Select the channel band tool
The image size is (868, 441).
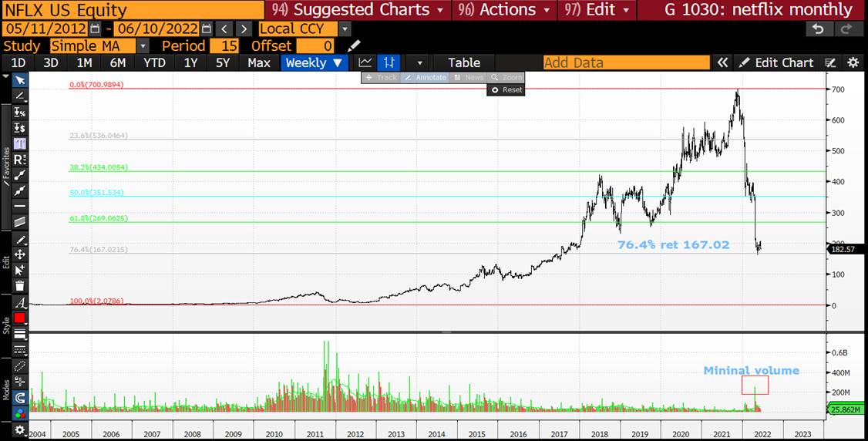(x=20, y=222)
